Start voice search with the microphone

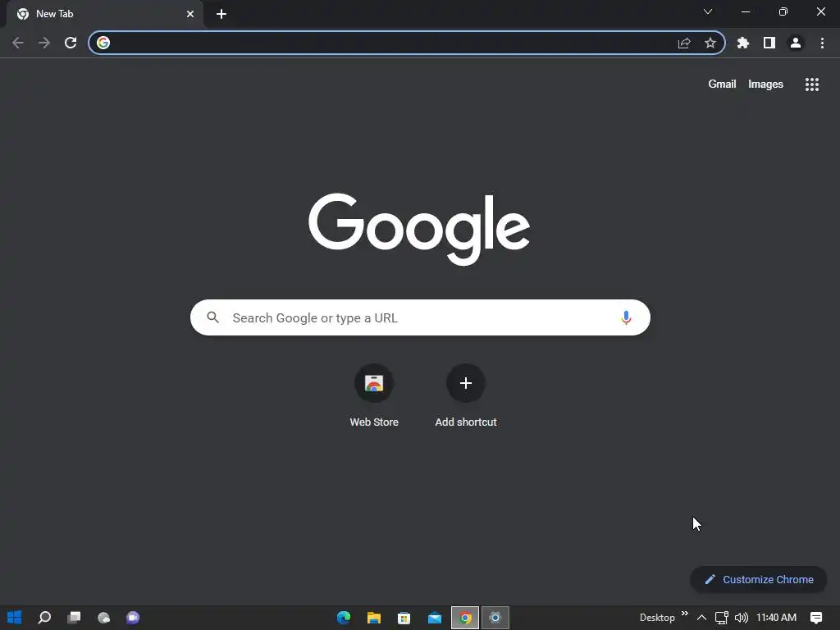(x=626, y=317)
